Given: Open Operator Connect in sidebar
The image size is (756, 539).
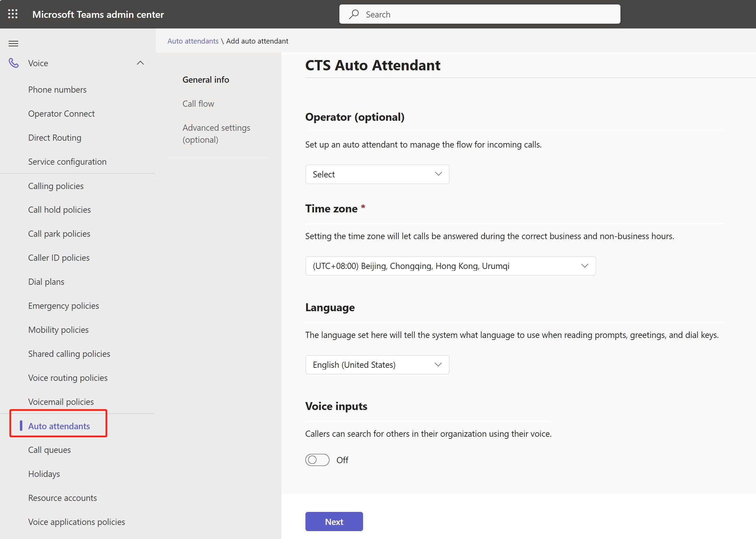Looking at the screenshot, I should click(x=61, y=114).
